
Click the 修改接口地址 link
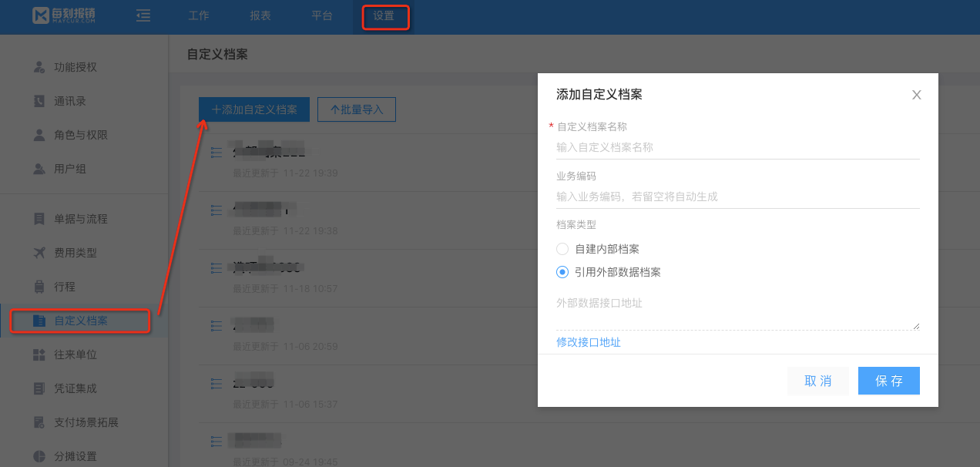point(589,342)
